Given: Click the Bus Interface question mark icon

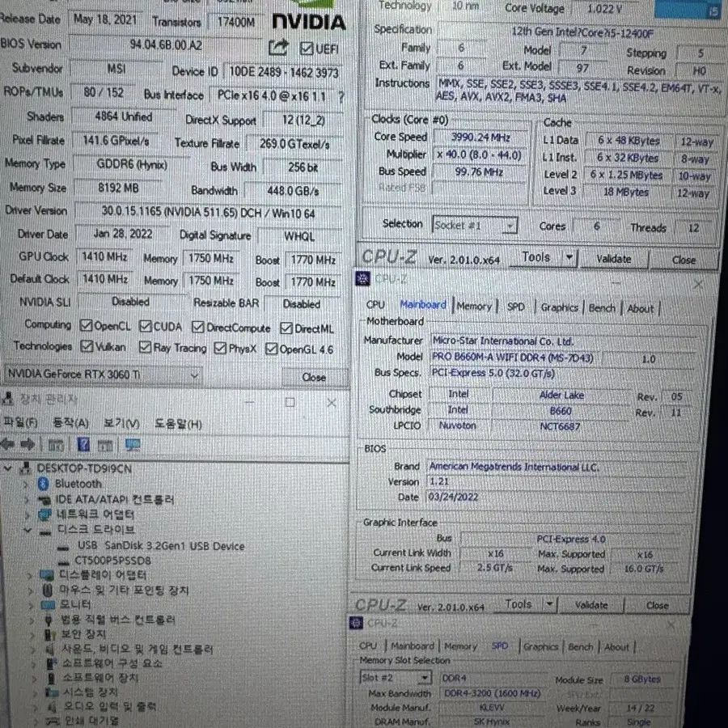Looking at the screenshot, I should click(341, 97).
